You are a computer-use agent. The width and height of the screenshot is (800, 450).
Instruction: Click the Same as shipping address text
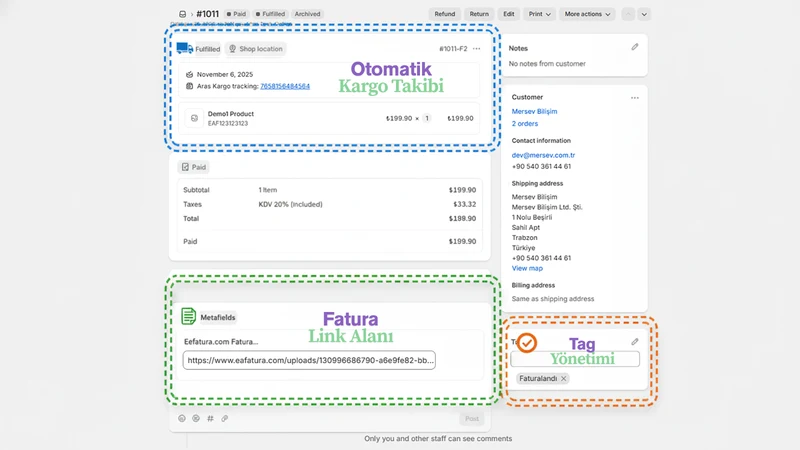tap(553, 299)
